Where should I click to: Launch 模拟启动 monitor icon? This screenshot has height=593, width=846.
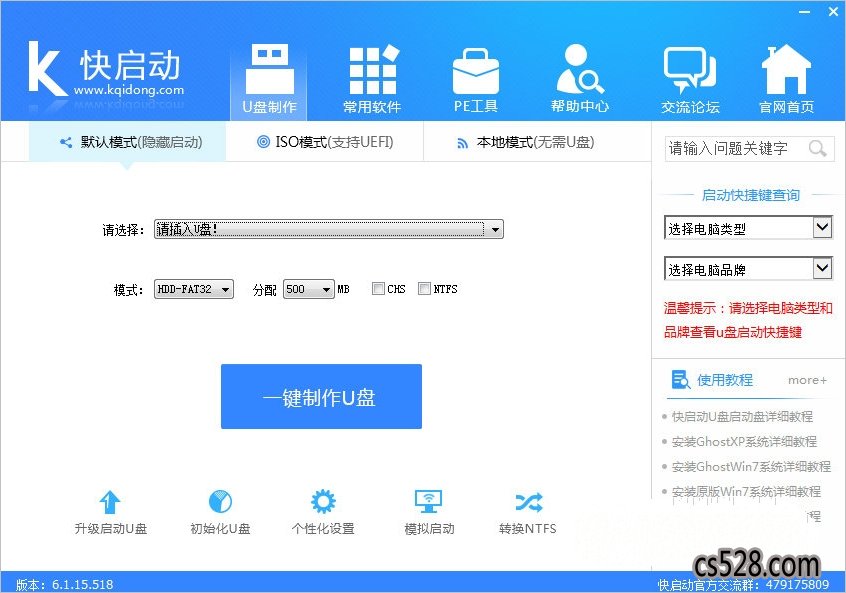tap(428, 502)
